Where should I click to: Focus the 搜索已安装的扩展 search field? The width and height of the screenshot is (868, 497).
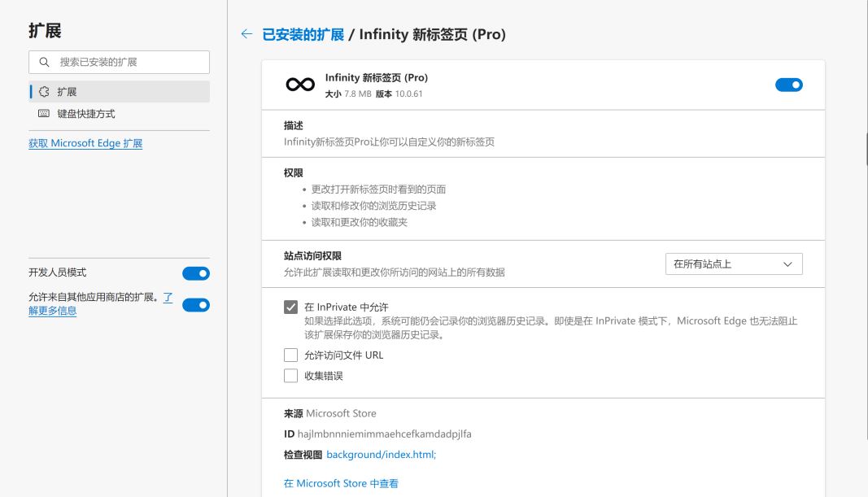(x=119, y=62)
